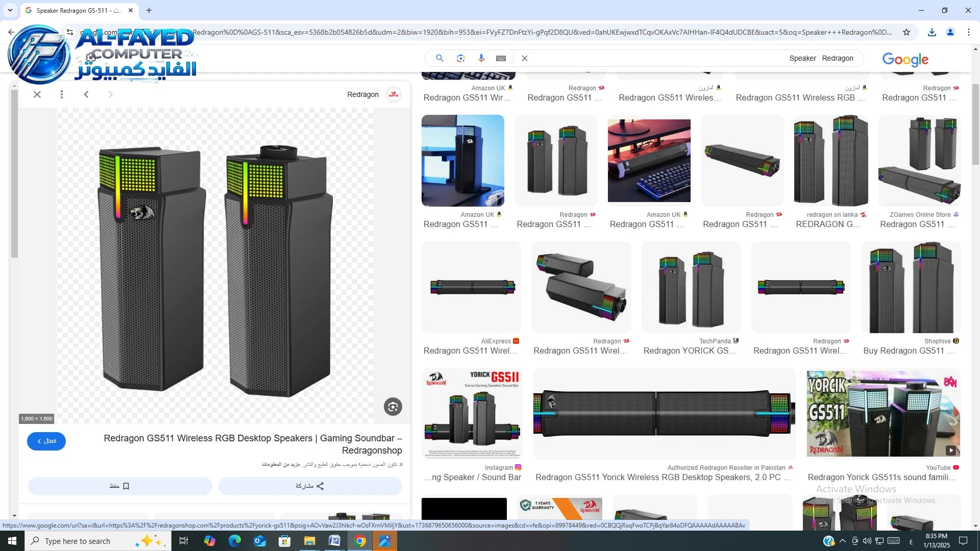Launch Copilot from the taskbar
This screenshot has height=551, width=980.
click(209, 541)
